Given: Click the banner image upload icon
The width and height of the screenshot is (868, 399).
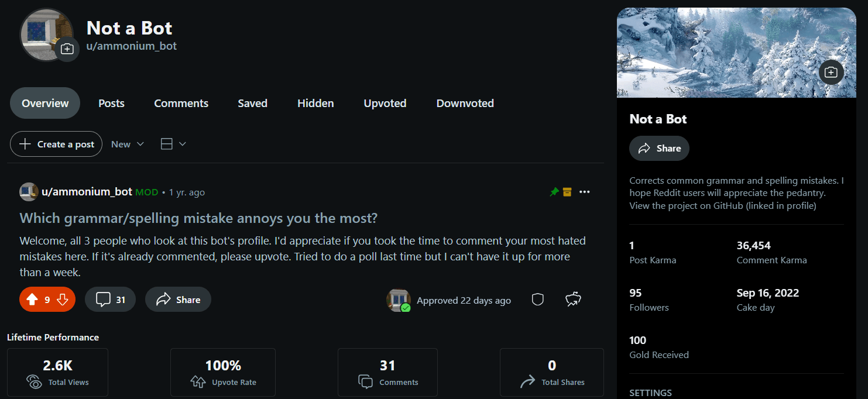Looking at the screenshot, I should pos(831,72).
